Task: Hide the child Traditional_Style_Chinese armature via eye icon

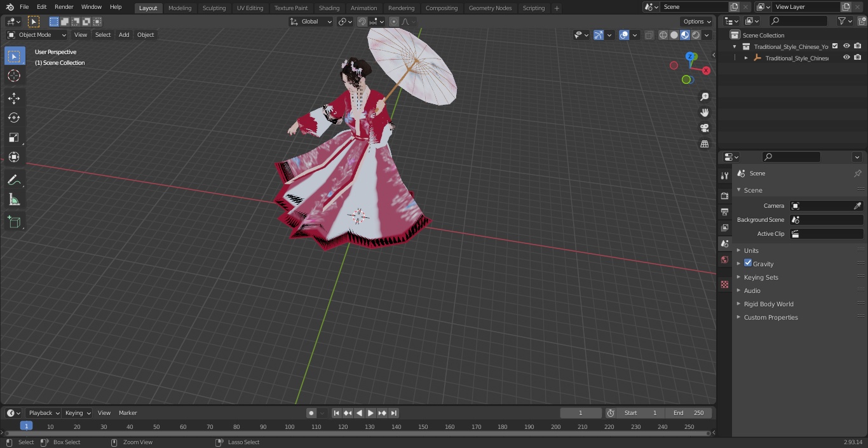Action: [x=846, y=57]
